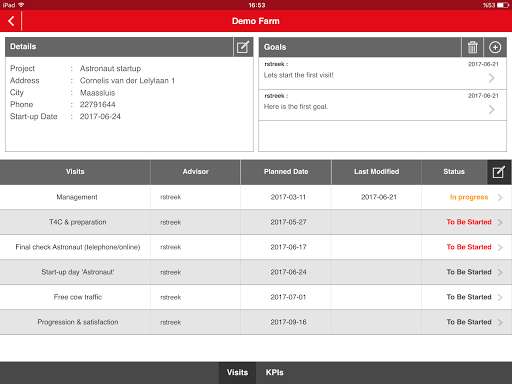Open the Management visit chevron
Image resolution: width=512 pixels, height=384 pixels.
(x=500, y=197)
